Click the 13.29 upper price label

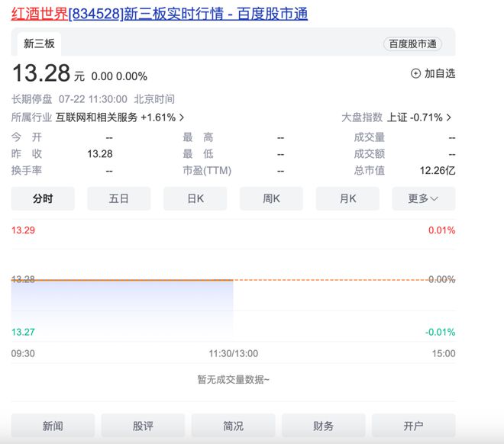point(23,230)
